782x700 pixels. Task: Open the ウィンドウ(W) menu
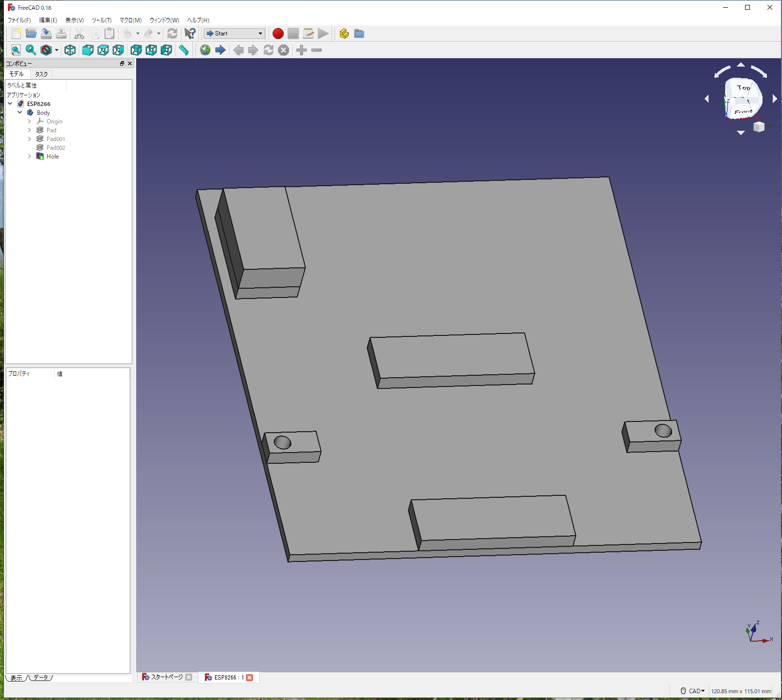(164, 20)
